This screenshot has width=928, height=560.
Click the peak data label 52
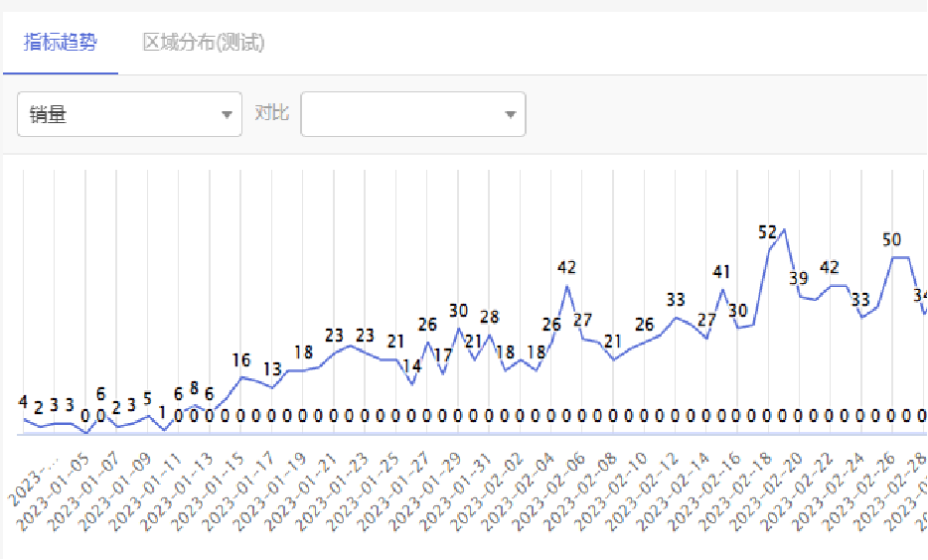point(768,232)
